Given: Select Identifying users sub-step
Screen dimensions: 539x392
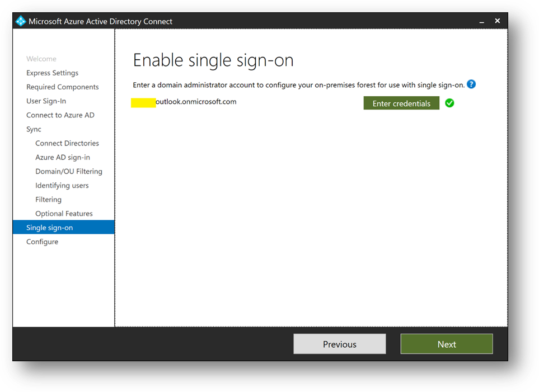Looking at the screenshot, I should point(62,186).
